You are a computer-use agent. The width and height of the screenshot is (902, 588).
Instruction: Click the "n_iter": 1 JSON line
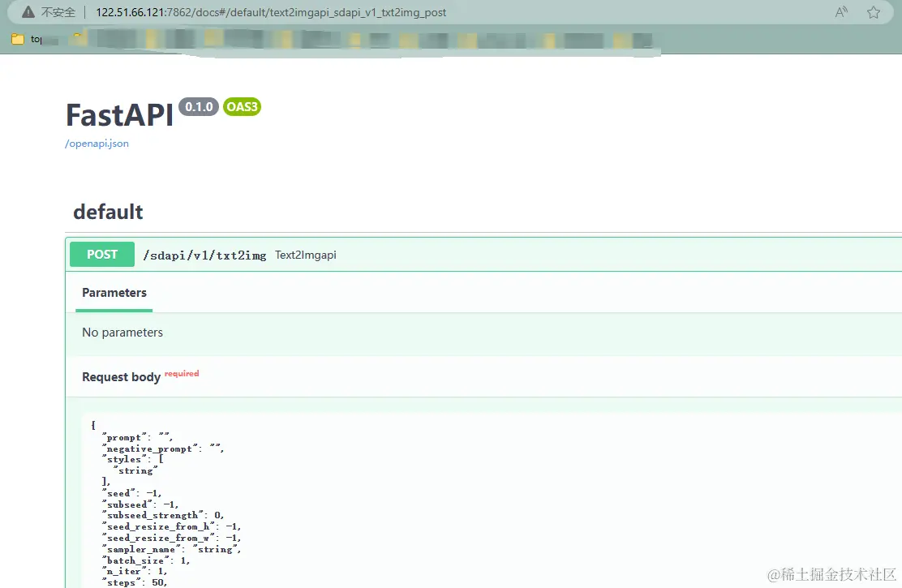(135, 571)
